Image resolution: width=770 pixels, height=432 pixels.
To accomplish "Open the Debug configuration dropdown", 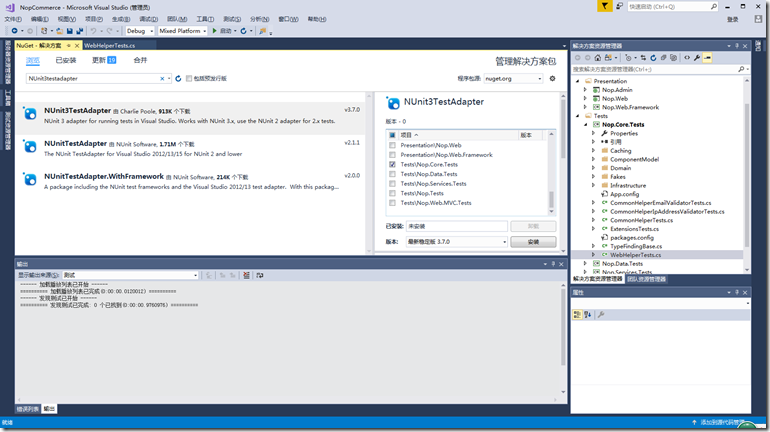I will pos(140,31).
